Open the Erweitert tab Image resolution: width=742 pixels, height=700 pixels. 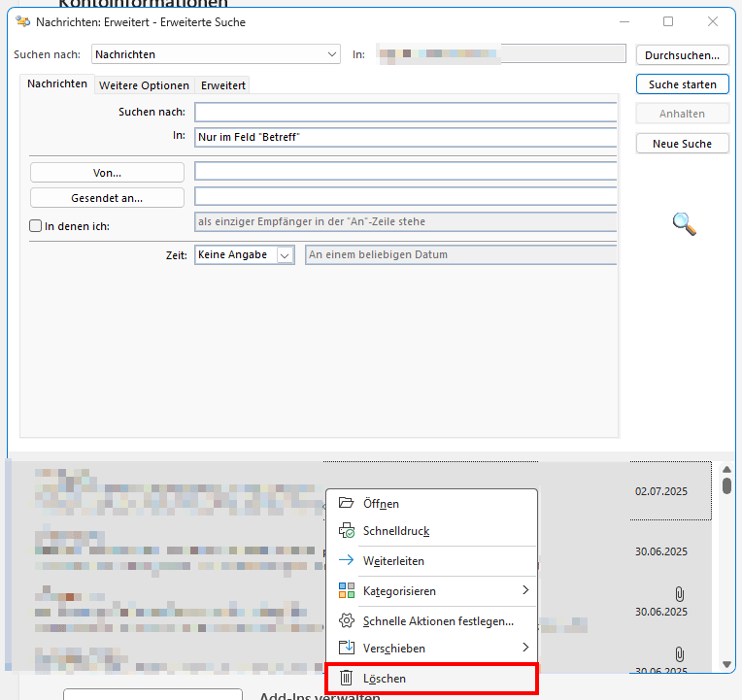223,85
